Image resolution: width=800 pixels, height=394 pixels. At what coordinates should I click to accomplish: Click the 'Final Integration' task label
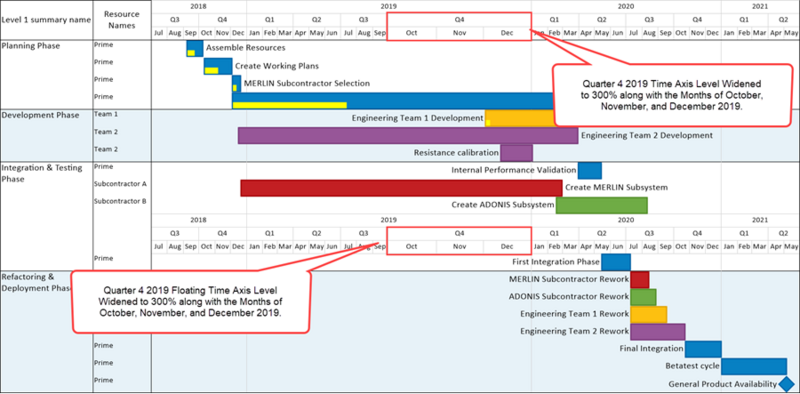pos(651,349)
